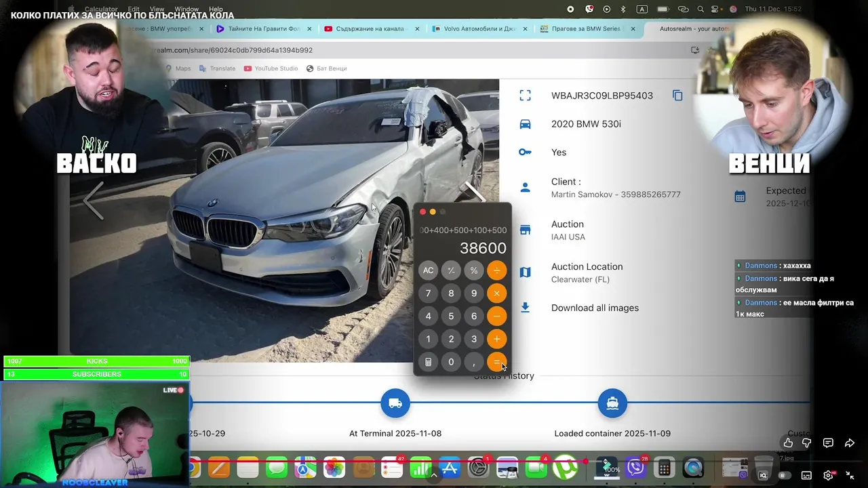
Task: Exit full screen in the video player
Action: pyautogui.click(x=850, y=476)
